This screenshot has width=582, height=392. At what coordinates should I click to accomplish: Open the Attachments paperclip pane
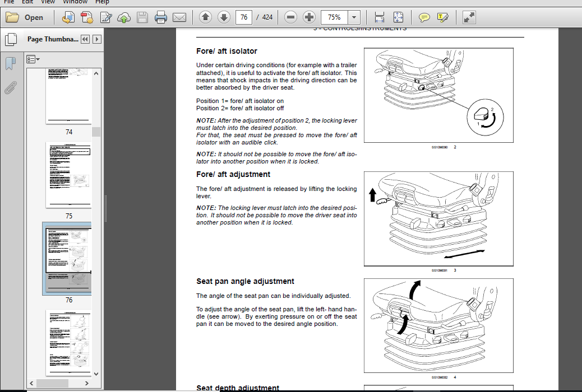click(11, 88)
